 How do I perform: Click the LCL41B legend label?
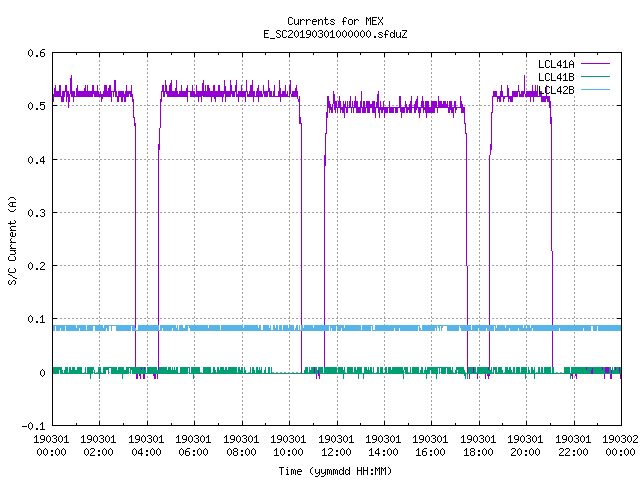pos(556,77)
